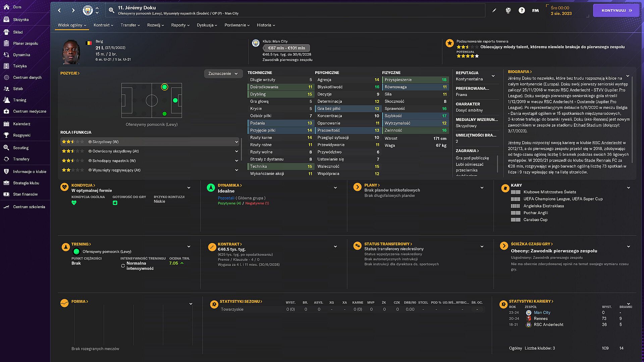Open Skrzynka inbox in sidebar
The image size is (644, 362).
[x=21, y=19]
